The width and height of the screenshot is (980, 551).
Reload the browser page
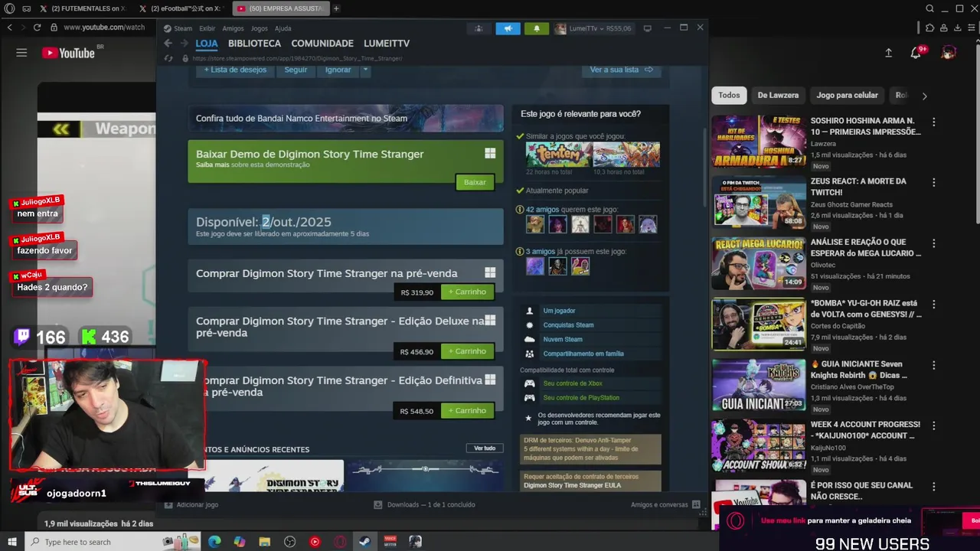(37, 27)
